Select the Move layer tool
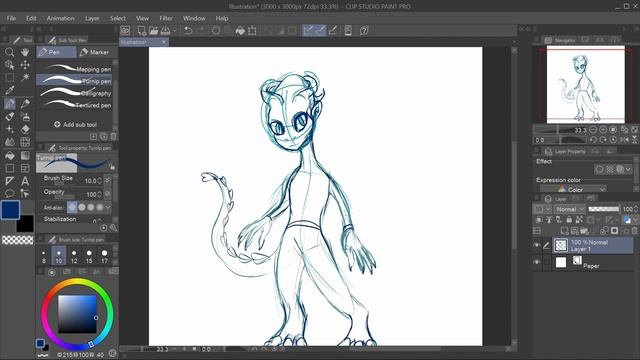The image size is (640, 360). point(25,65)
